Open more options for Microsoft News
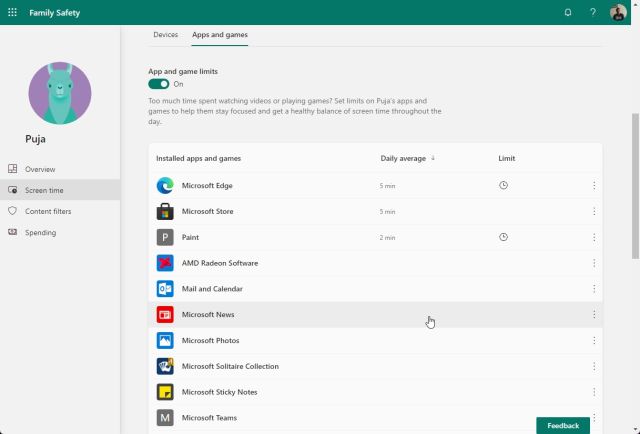This screenshot has height=434, width=640. point(594,314)
